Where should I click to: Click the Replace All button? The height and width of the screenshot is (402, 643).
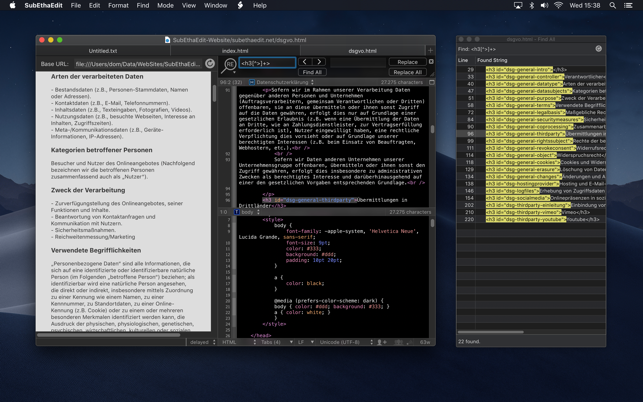click(x=407, y=72)
